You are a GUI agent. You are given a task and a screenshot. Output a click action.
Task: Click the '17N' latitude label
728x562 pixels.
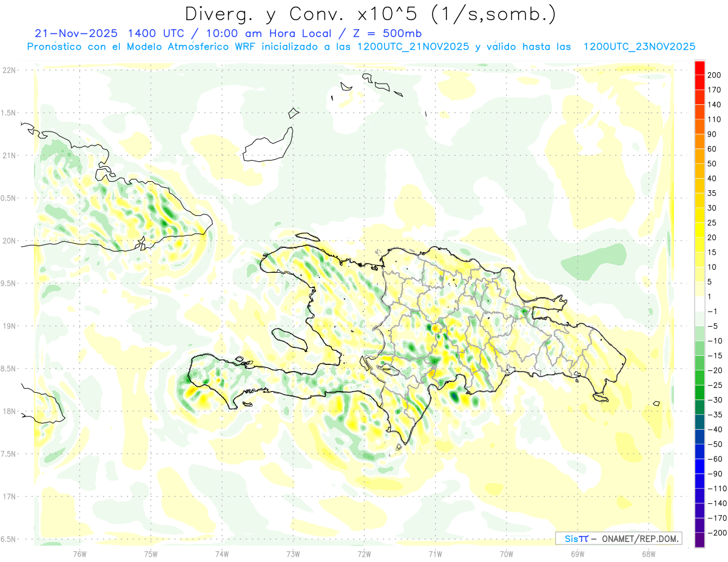click(x=9, y=497)
